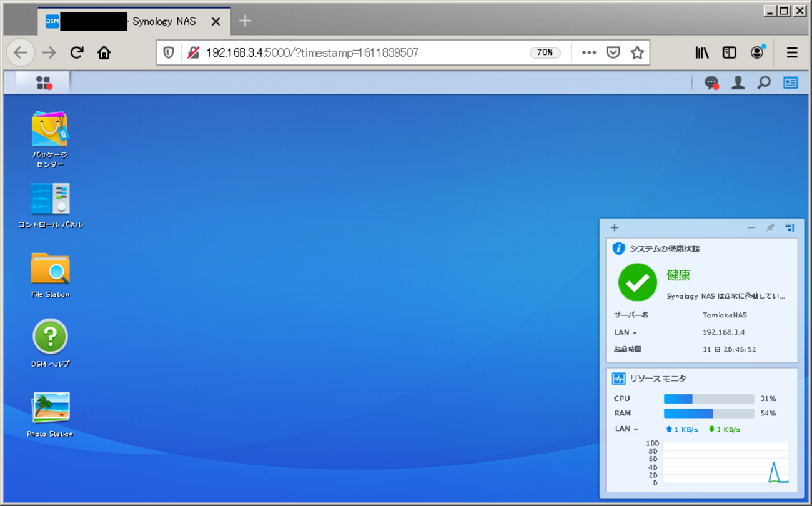Reload the page in the browser
The image size is (812, 506).
click(x=77, y=52)
